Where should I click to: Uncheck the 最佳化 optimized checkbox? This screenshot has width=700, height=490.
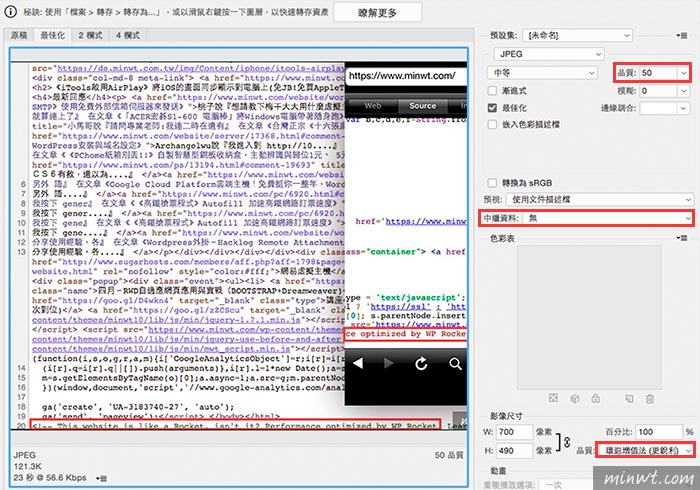(492, 108)
